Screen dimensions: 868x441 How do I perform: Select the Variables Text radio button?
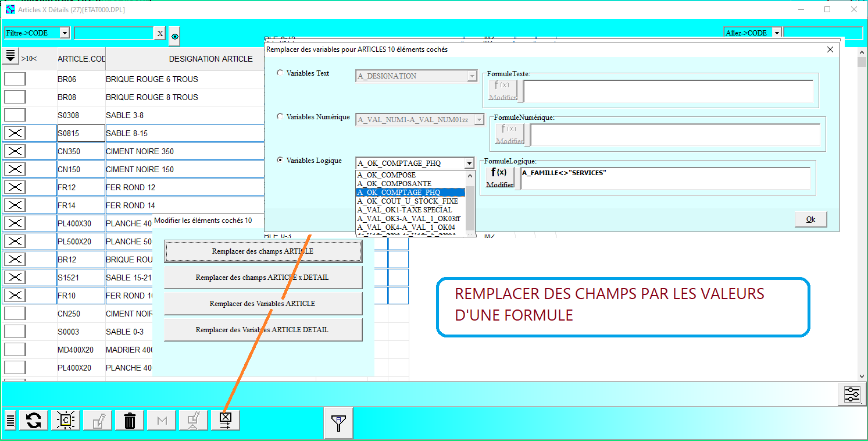pyautogui.click(x=280, y=73)
